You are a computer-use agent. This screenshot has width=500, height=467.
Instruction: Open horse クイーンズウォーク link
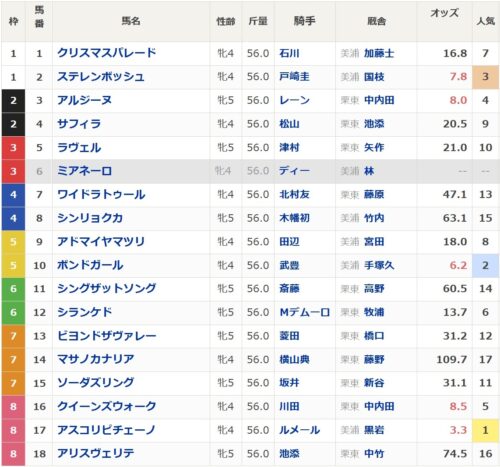click(x=107, y=407)
